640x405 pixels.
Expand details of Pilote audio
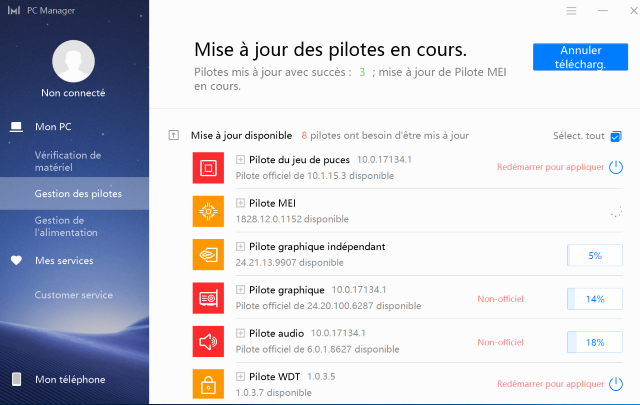click(x=240, y=333)
